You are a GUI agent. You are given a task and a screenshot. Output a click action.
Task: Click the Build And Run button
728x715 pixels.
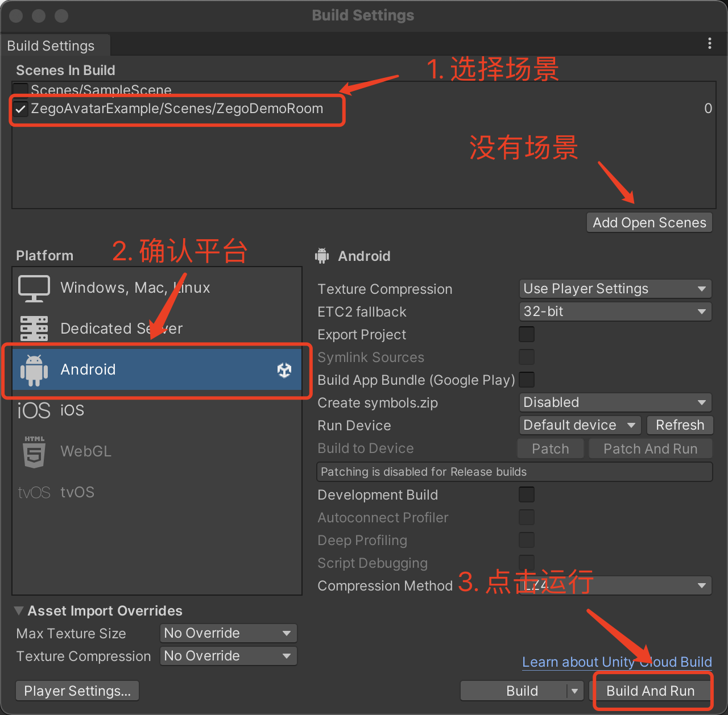tap(651, 691)
